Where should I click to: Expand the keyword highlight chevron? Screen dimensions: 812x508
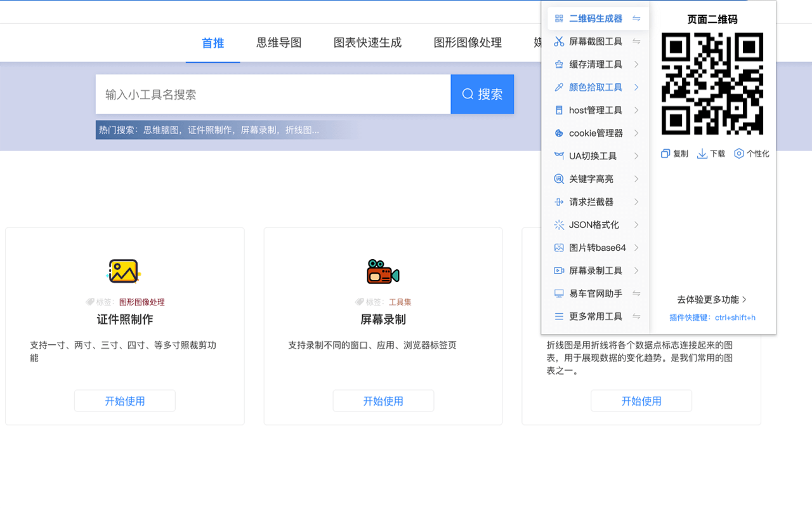(636, 179)
